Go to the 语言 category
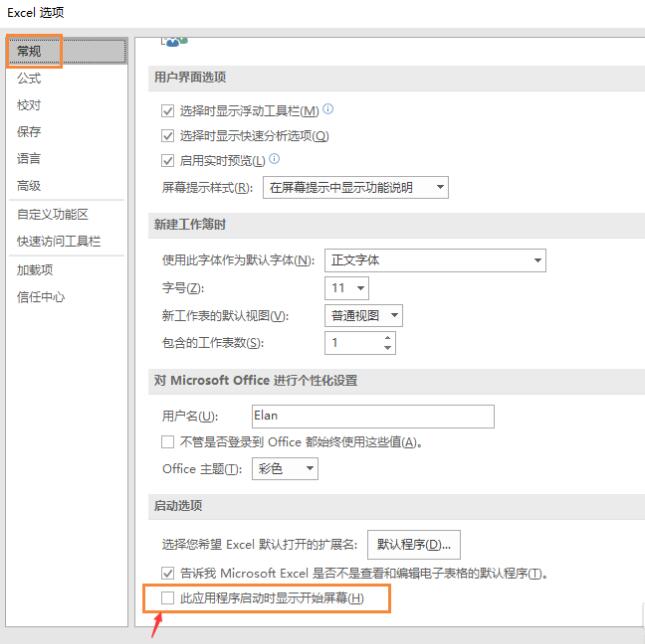 pyautogui.click(x=29, y=158)
